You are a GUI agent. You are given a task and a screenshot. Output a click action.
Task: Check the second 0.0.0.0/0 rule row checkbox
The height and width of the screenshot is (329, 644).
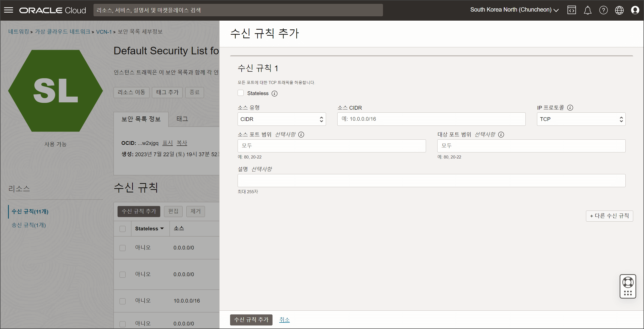(x=123, y=274)
